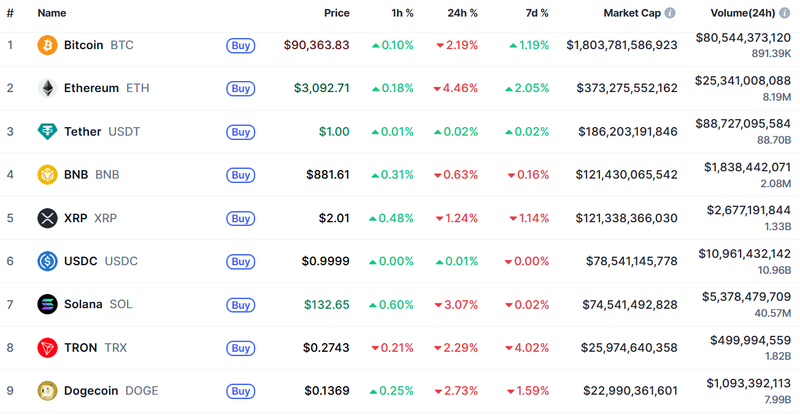The image size is (800, 415).
Task: Sort by the # rank column header
Action: pyautogui.click(x=10, y=13)
